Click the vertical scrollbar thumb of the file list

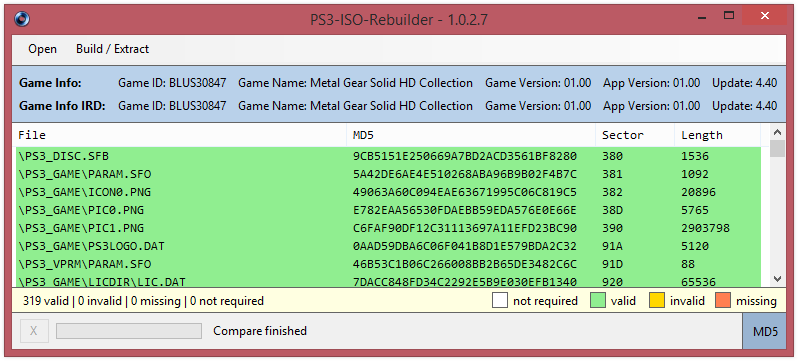777,149
